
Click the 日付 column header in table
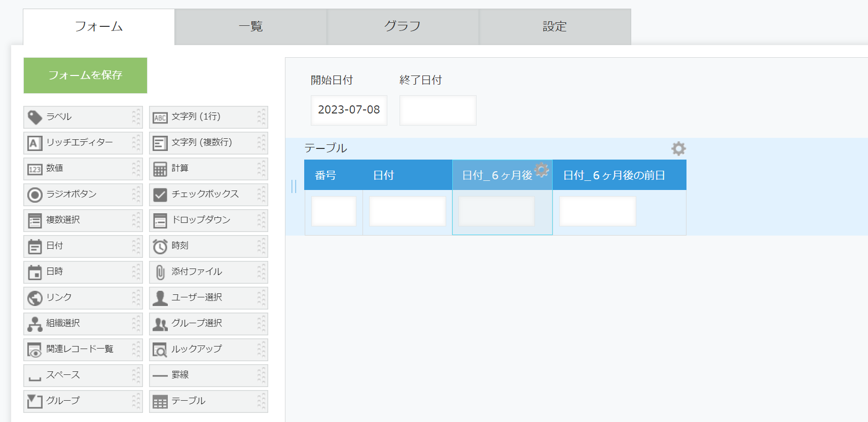point(407,175)
